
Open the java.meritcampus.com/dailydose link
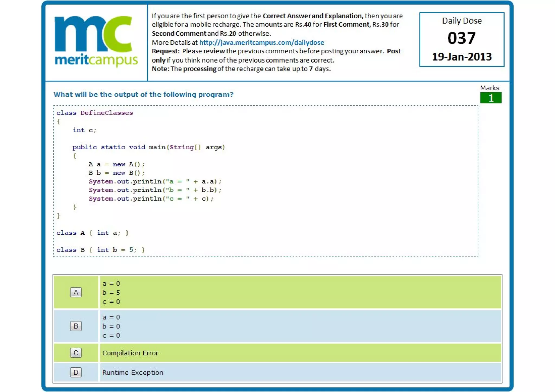[262, 43]
